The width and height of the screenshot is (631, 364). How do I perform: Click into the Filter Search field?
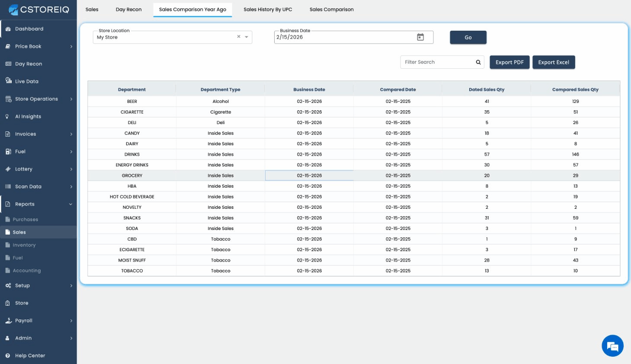pos(437,62)
